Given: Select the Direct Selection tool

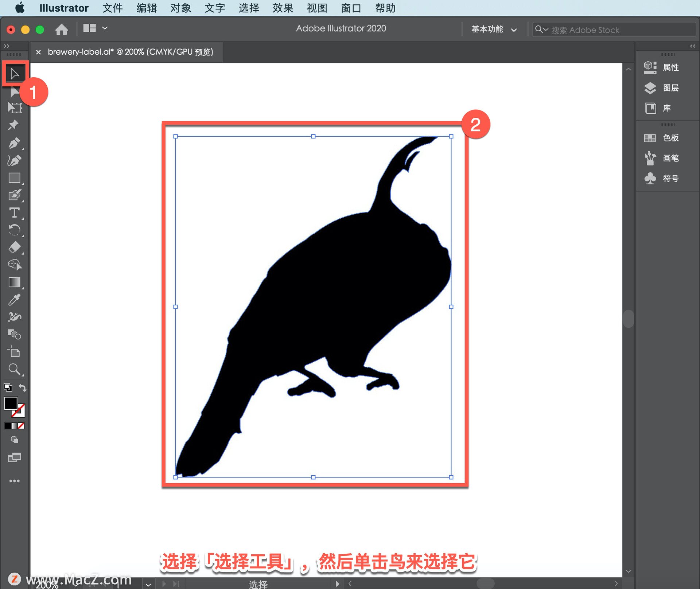Looking at the screenshot, I should point(15,92).
